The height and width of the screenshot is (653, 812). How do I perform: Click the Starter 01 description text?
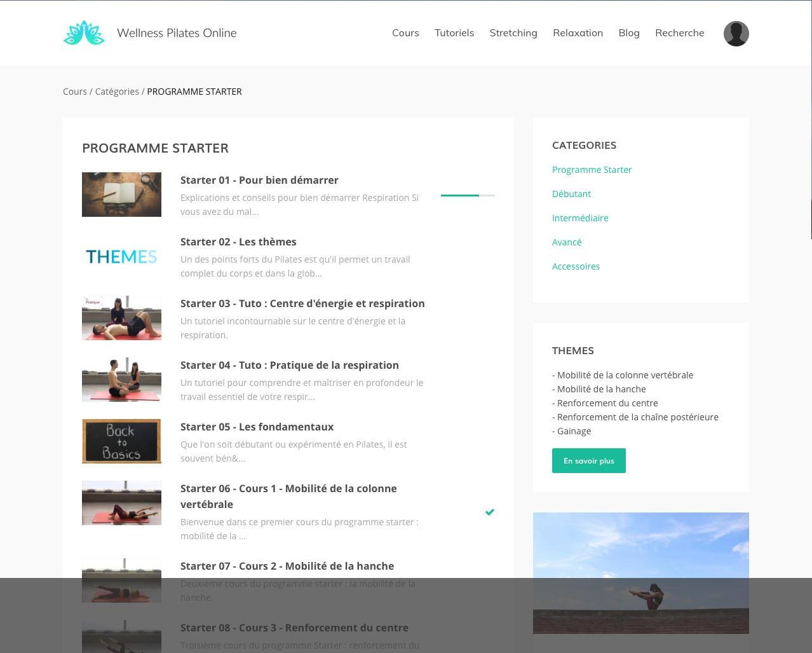pos(299,205)
